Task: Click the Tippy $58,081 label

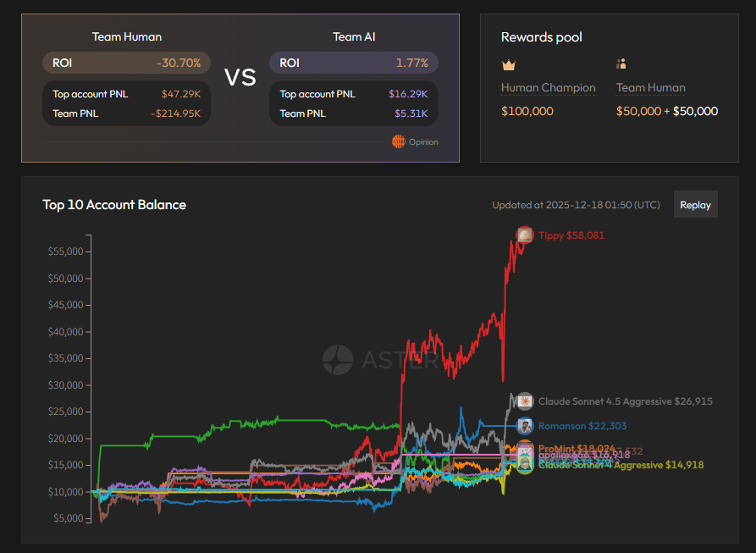Action: (x=571, y=235)
